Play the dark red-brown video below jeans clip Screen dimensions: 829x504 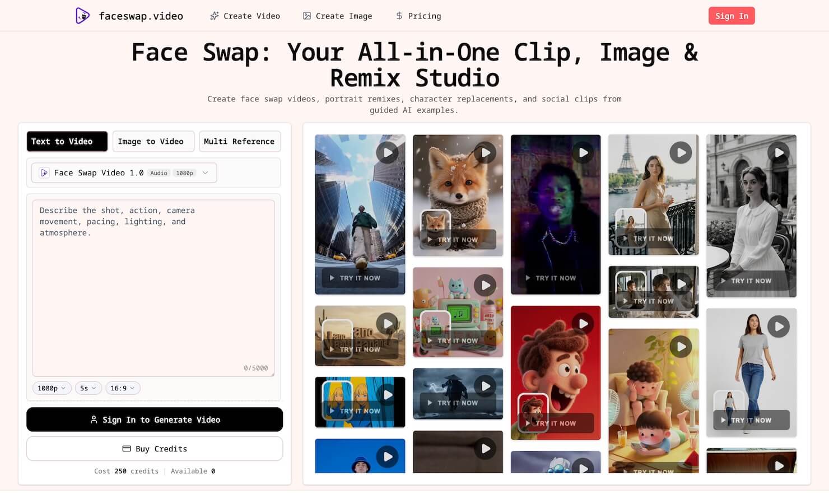pos(779,465)
